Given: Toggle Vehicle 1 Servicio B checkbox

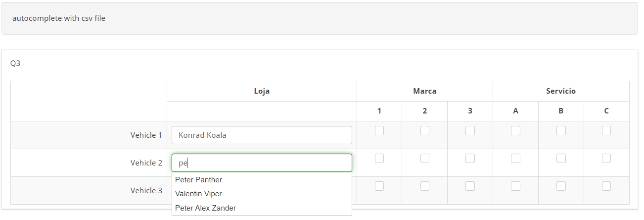Looking at the screenshot, I should (x=561, y=131).
